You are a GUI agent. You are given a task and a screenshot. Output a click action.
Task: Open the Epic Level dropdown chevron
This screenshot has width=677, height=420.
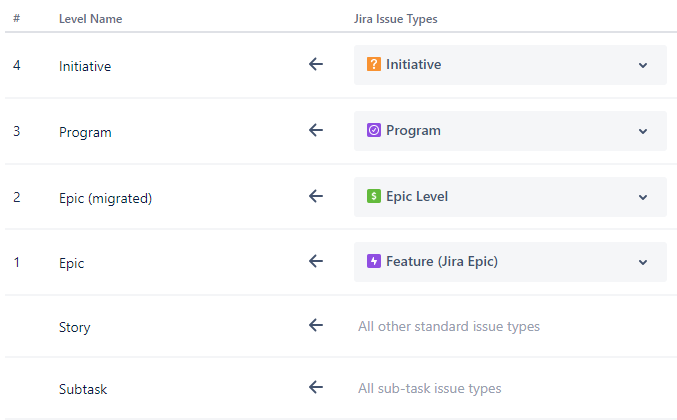tap(643, 197)
